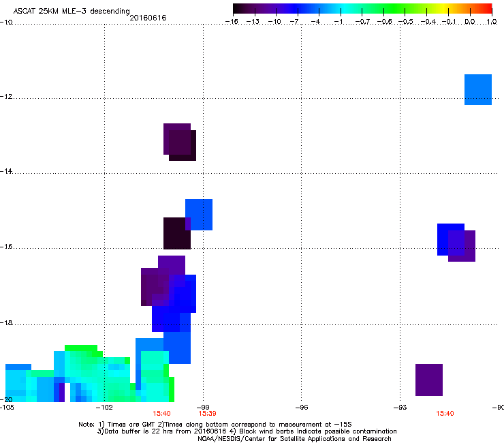
Task: Click the longitude label -102
Action: click(104, 408)
